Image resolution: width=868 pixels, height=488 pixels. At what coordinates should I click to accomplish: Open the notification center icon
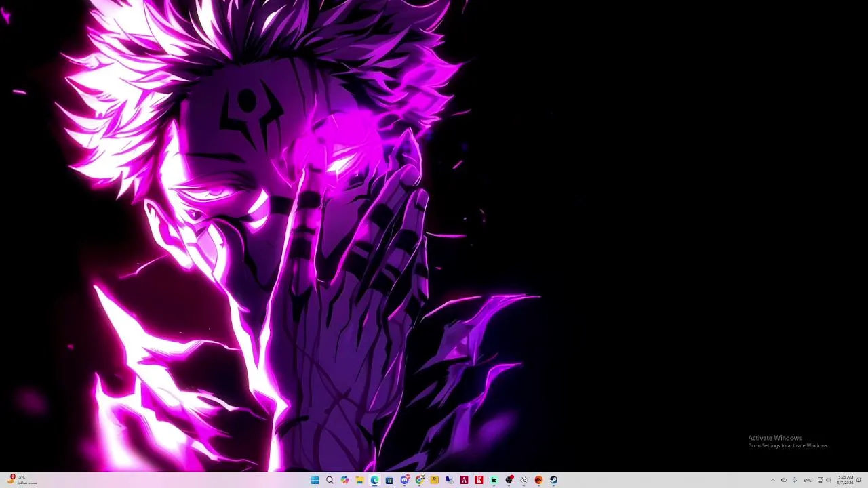859,480
